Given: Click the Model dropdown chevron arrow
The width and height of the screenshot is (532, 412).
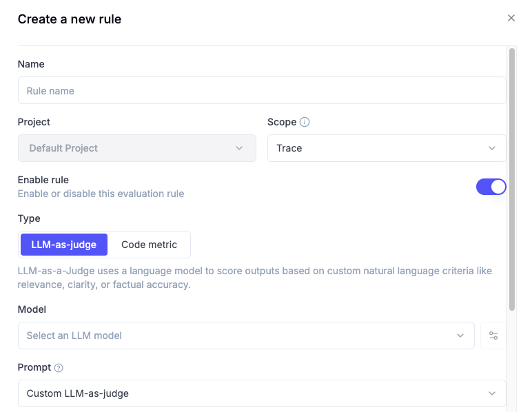Looking at the screenshot, I should (460, 336).
